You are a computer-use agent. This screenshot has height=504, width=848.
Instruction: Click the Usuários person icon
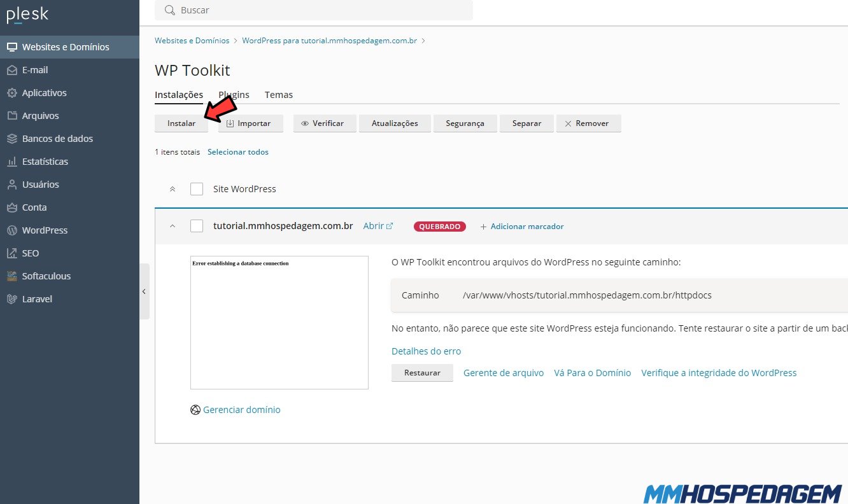click(11, 185)
